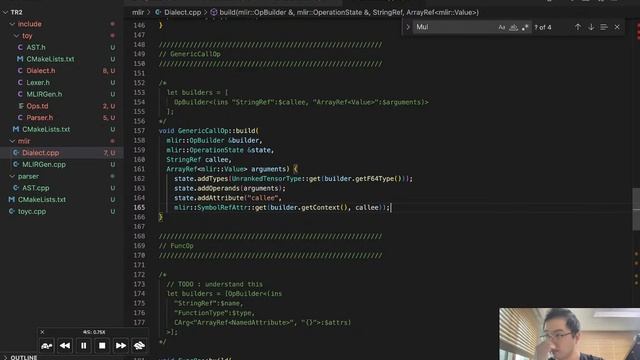Collapse the parser folder
This screenshot has height=360, width=640.
pyautogui.click(x=12, y=176)
